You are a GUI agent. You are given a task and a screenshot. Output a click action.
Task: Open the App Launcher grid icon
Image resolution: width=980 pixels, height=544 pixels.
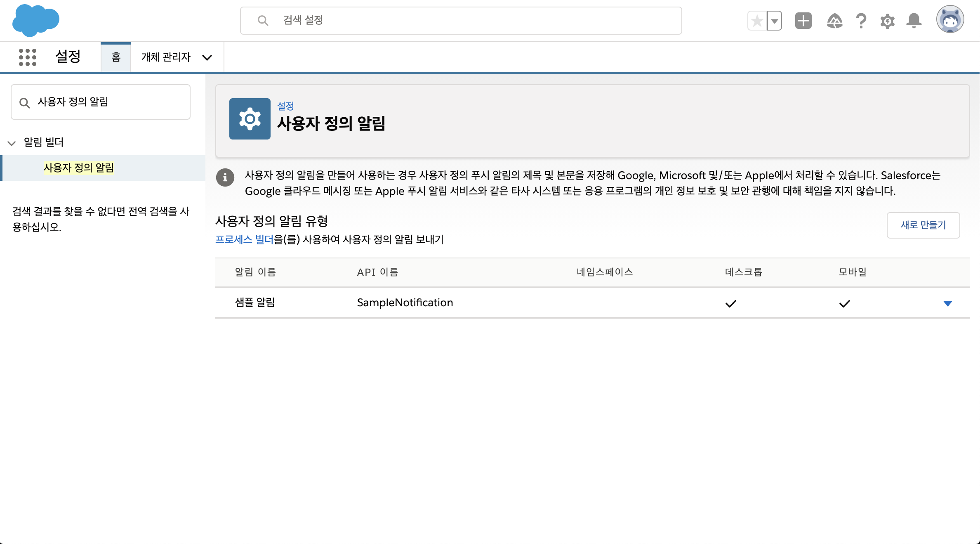pyautogui.click(x=28, y=57)
